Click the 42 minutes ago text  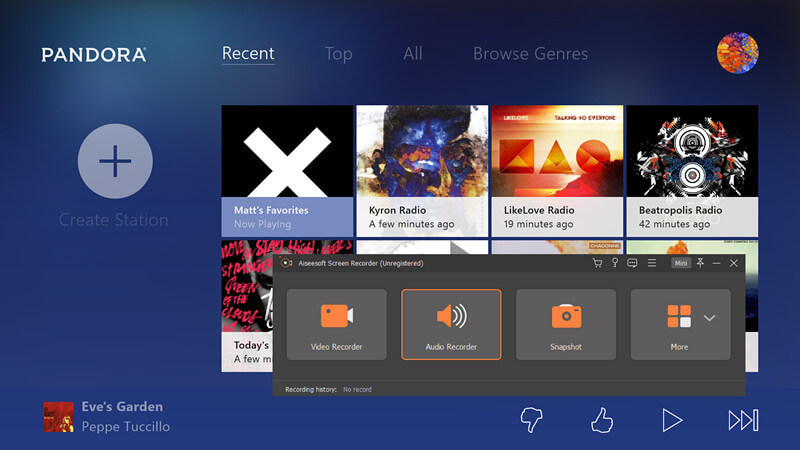pos(674,224)
